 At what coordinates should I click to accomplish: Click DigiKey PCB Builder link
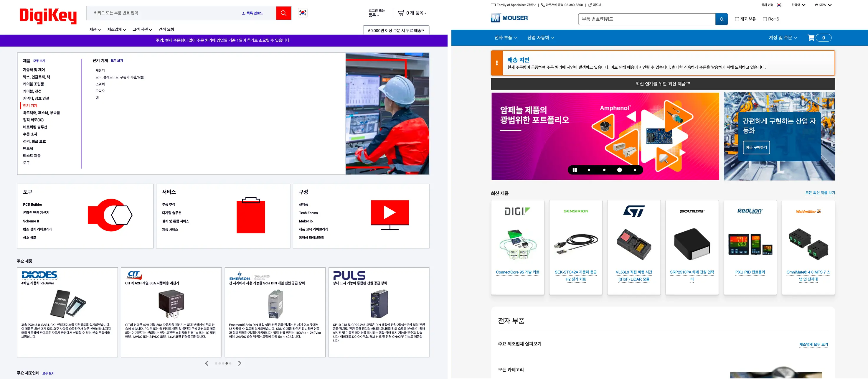pos(33,204)
